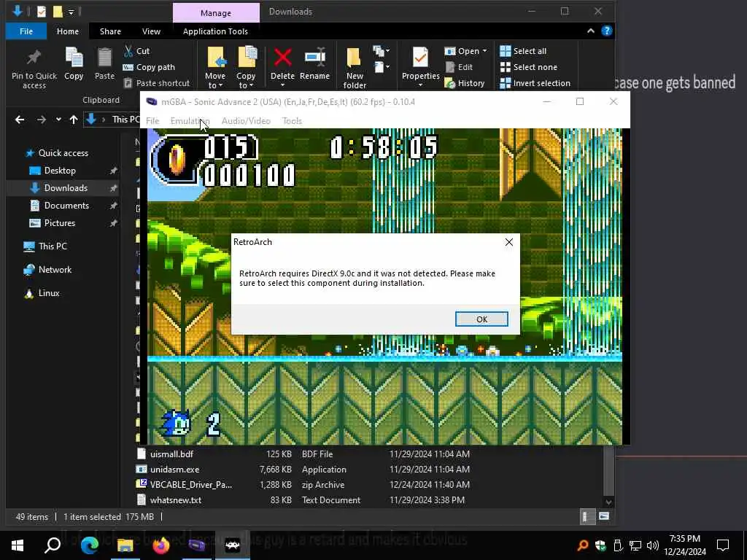Collapse the Explorer ribbon

tap(591, 31)
